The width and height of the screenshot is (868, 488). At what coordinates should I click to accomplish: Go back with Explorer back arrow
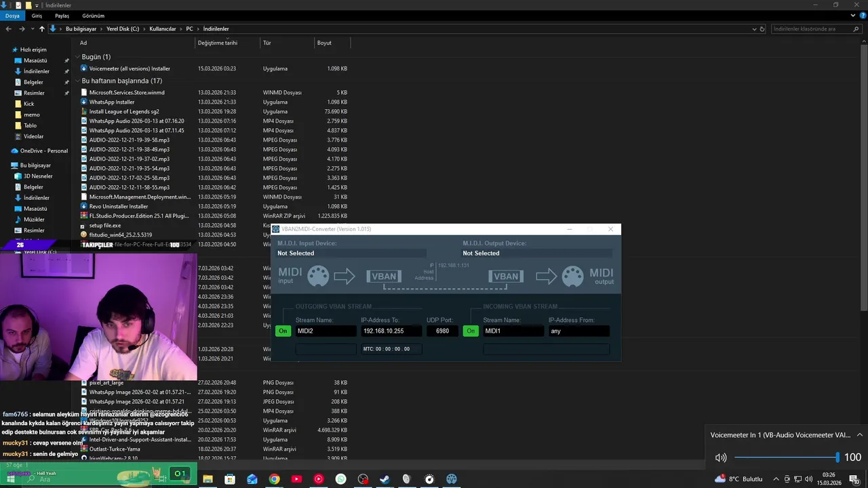(x=8, y=29)
